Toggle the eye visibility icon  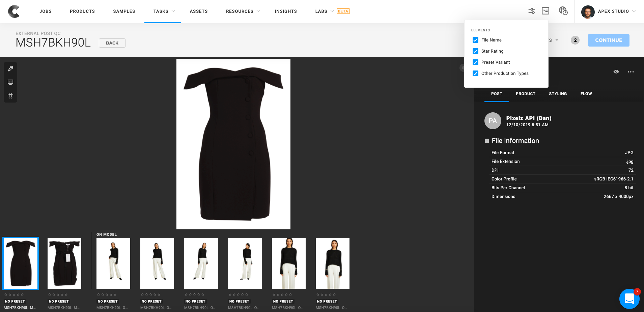(x=616, y=72)
